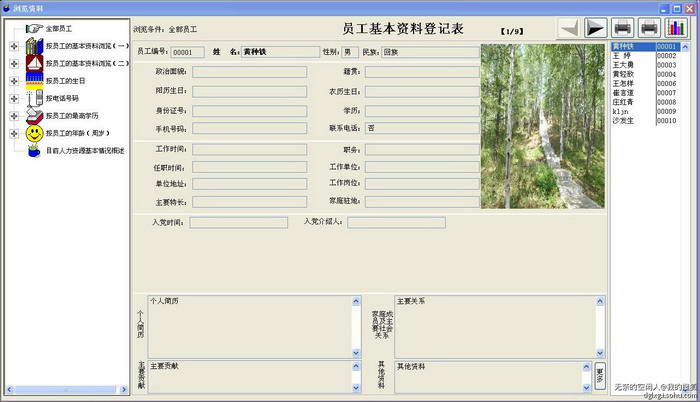Click the 籍贯 field
The image size is (700, 402).
pos(422,71)
